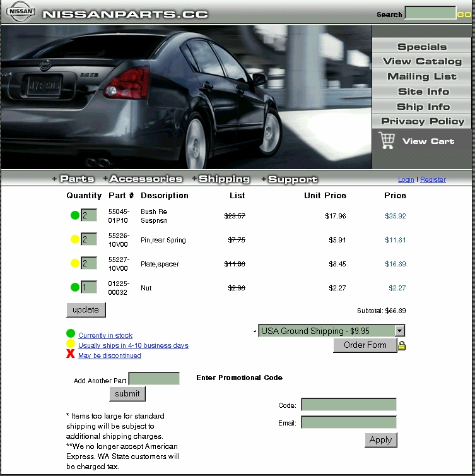Click yellow status dot for Pin,rear Spring
This screenshot has height=476, width=475.
click(x=74, y=239)
